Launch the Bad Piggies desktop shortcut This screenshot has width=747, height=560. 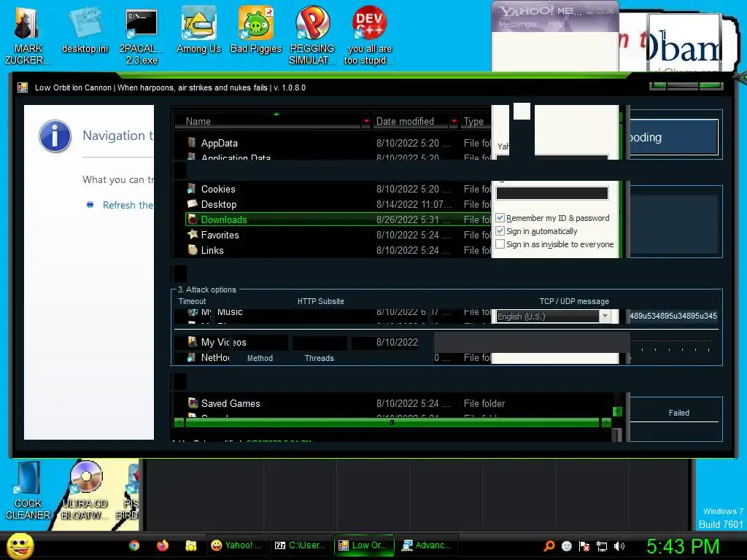click(256, 31)
